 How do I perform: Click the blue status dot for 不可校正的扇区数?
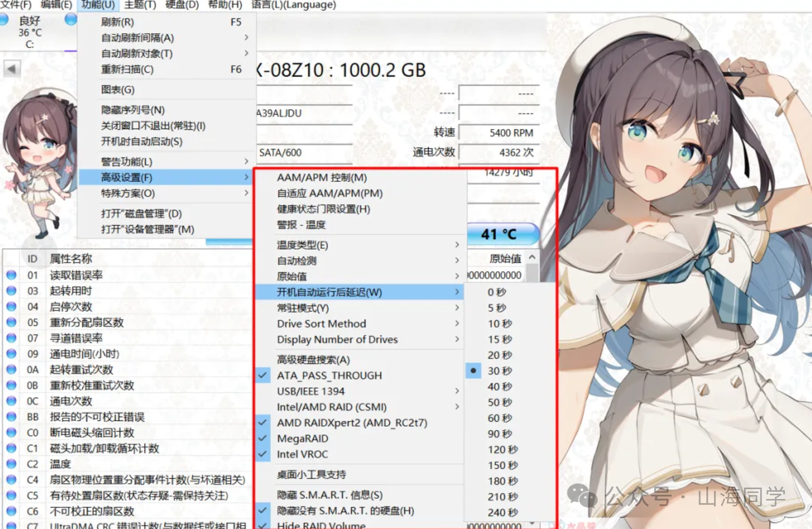tap(11, 511)
